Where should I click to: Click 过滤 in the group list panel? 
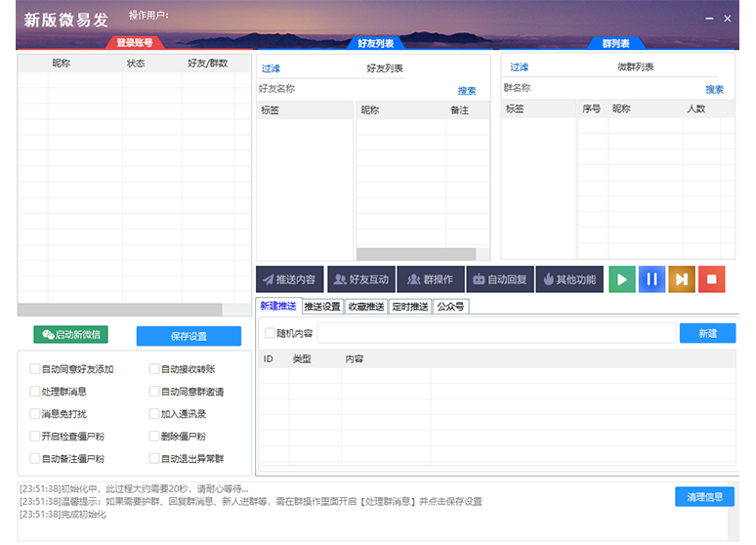click(x=520, y=67)
